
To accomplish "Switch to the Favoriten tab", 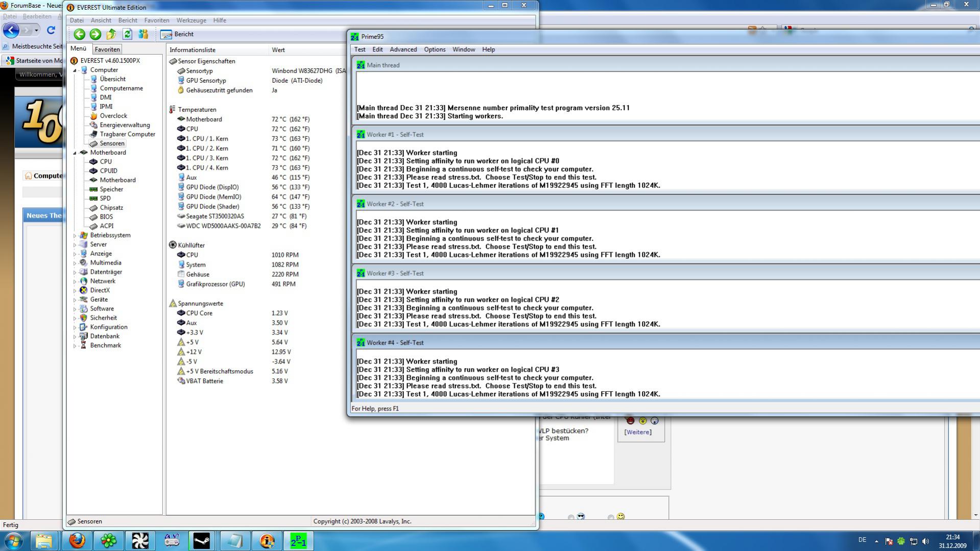I will coord(107,50).
